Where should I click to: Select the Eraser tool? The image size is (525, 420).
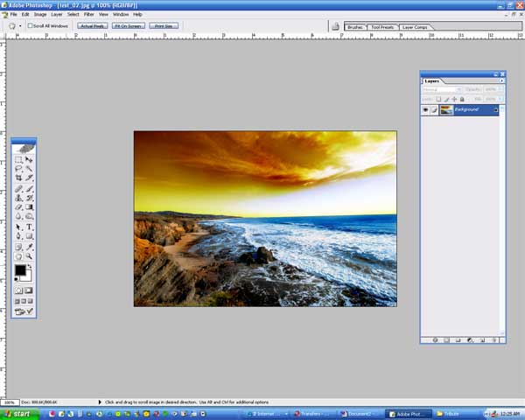[x=18, y=207]
